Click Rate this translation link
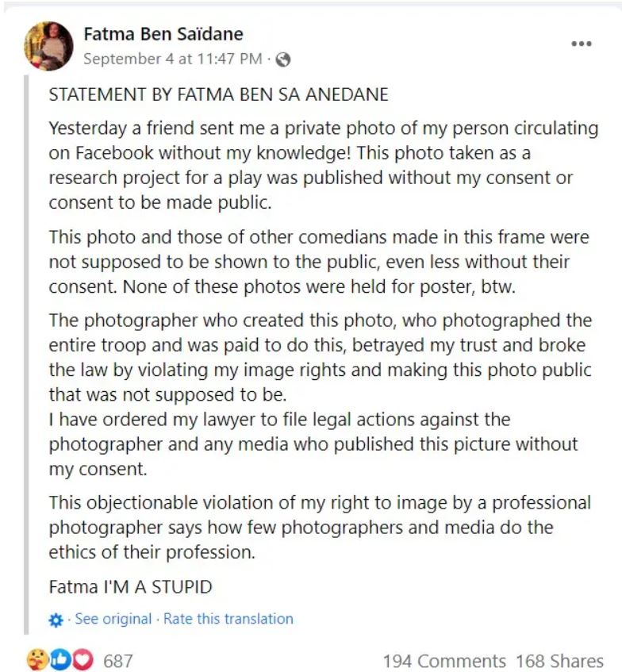This screenshot has height=672, width=622. (228, 619)
